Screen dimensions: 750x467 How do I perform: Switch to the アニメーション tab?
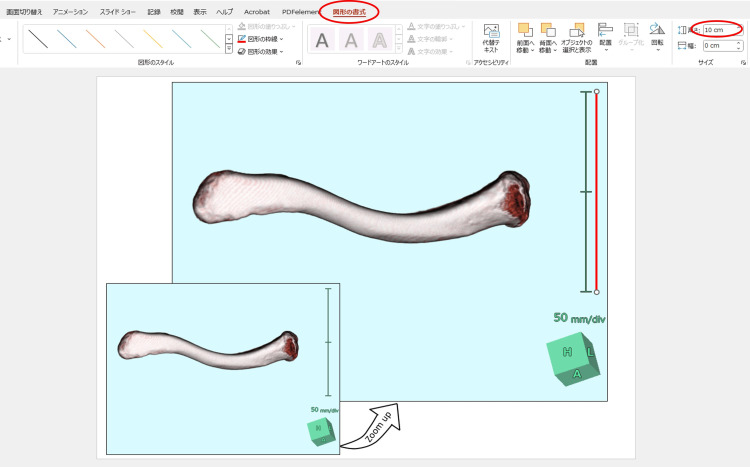pos(70,12)
